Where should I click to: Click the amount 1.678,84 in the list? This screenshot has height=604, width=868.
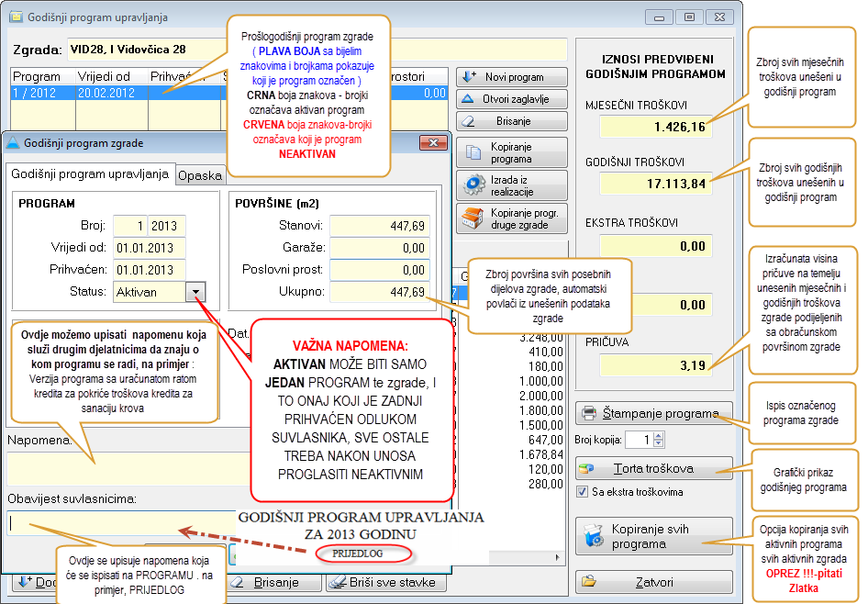point(540,454)
